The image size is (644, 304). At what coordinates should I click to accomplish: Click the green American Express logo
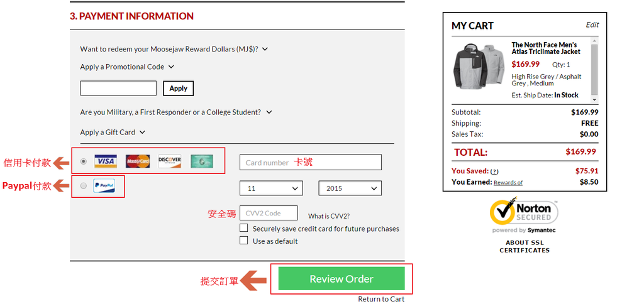(202, 161)
